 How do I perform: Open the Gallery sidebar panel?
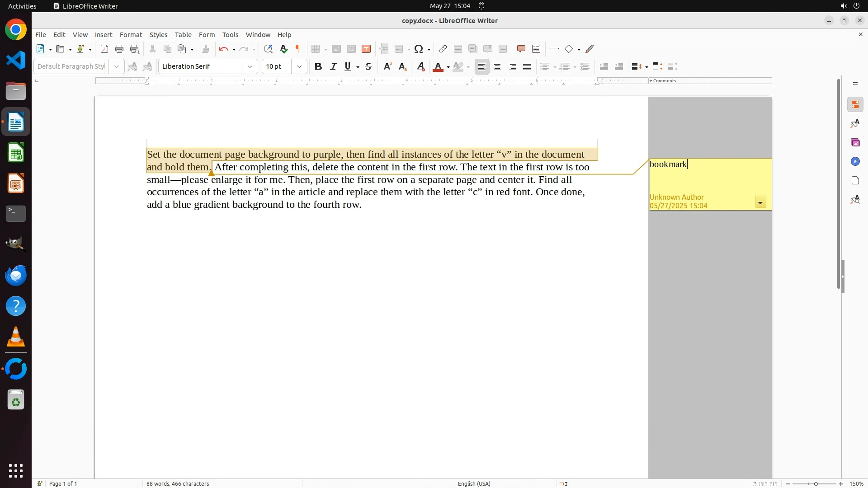[x=855, y=142]
